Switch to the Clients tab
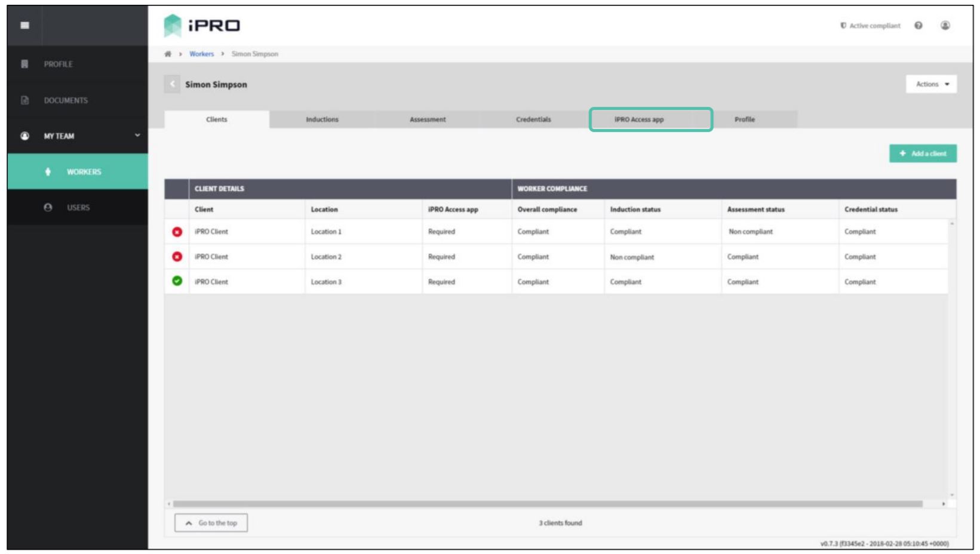This screenshot has height=554, width=980. [x=217, y=119]
